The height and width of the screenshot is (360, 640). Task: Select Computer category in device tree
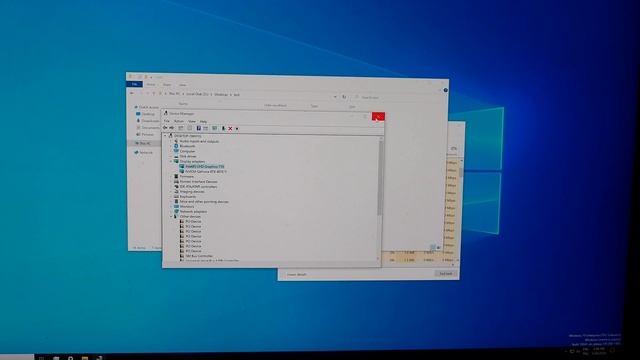(187, 151)
